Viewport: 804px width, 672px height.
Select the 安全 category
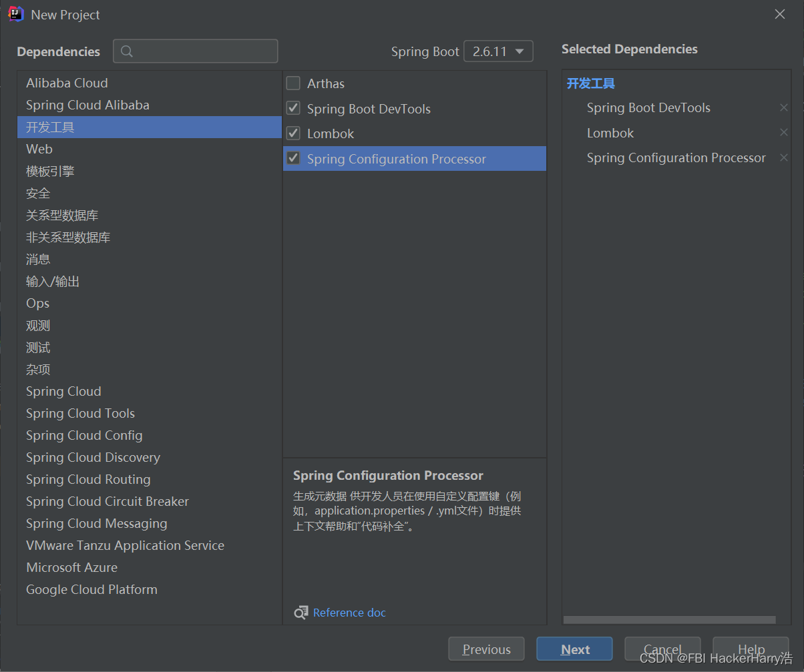click(x=150, y=193)
